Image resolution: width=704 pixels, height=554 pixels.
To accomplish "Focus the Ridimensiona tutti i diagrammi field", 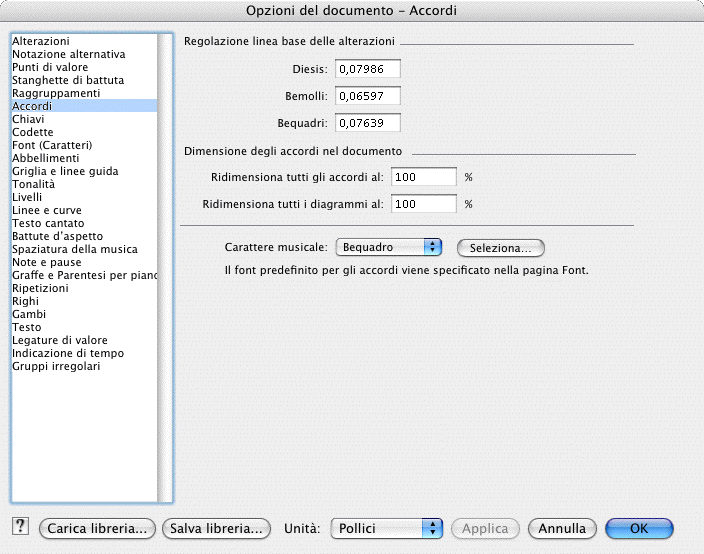I will pos(424,204).
